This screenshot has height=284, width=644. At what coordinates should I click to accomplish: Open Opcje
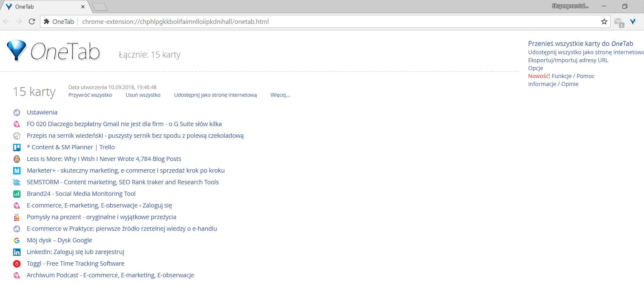tap(535, 68)
